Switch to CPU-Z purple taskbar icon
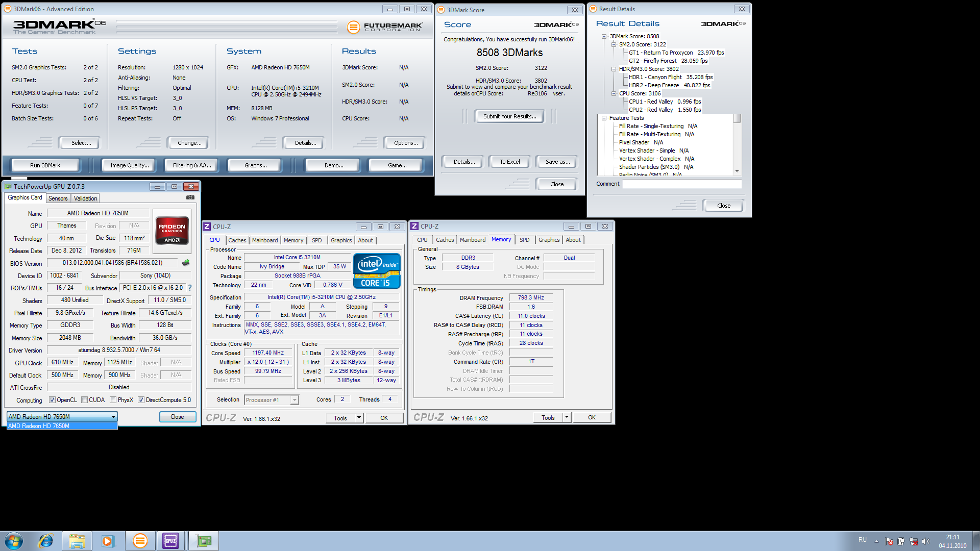Image resolution: width=980 pixels, height=551 pixels. pos(170,541)
